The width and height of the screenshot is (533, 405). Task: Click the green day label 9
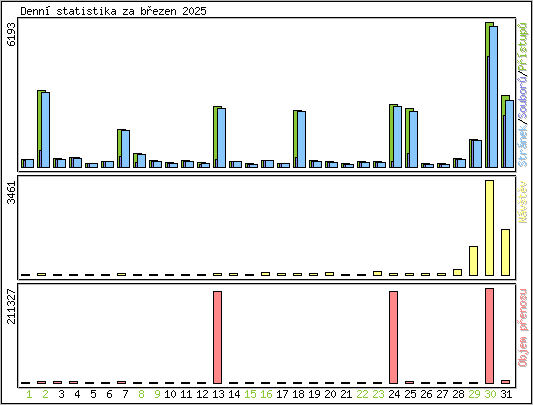(157, 394)
